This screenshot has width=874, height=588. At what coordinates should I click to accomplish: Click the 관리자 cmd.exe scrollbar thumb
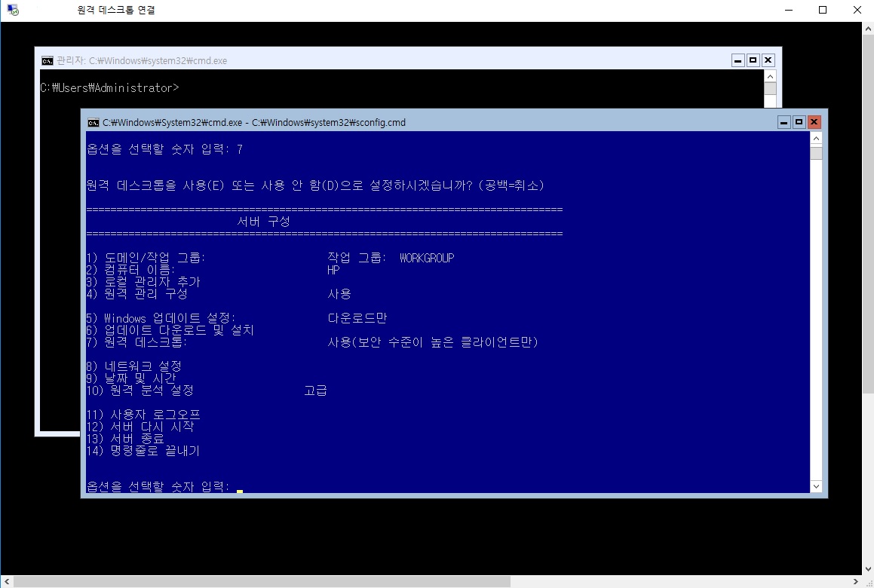[771, 89]
